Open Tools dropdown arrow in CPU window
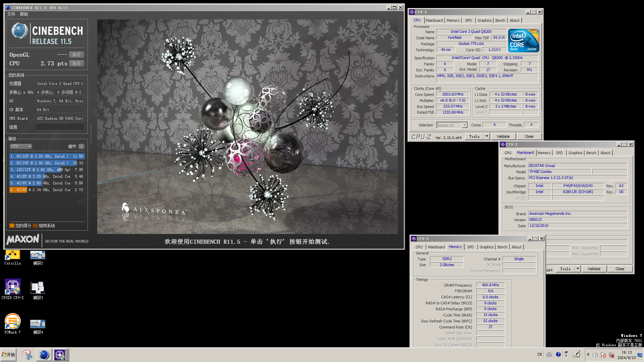The image size is (644, 362). pyautogui.click(x=487, y=136)
